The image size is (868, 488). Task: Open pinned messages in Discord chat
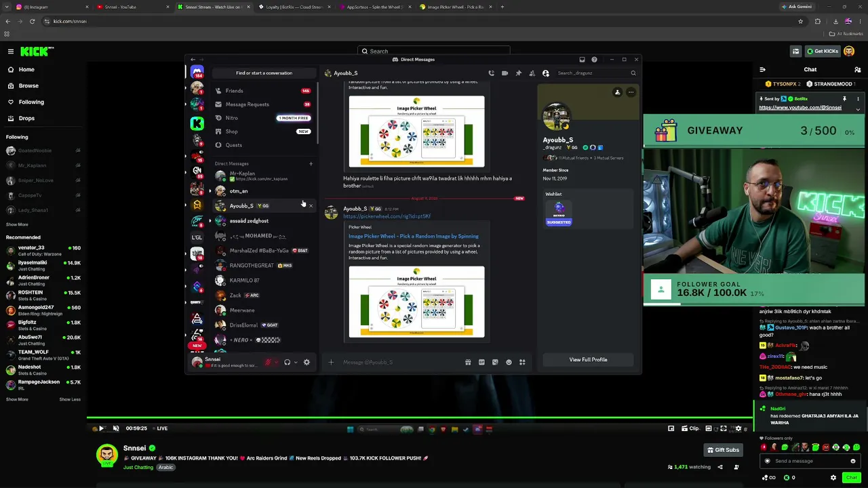518,73
